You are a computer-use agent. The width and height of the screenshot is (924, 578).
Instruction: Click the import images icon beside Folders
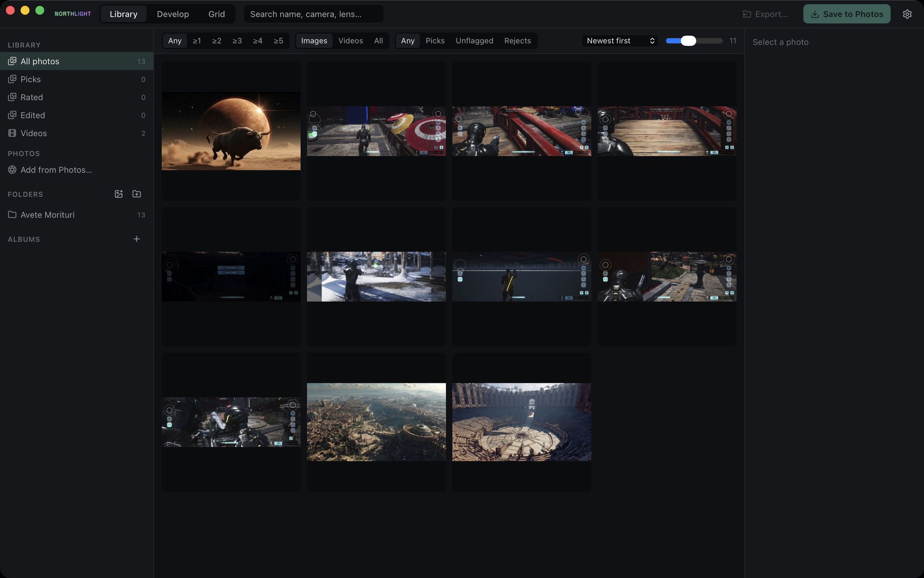[119, 194]
